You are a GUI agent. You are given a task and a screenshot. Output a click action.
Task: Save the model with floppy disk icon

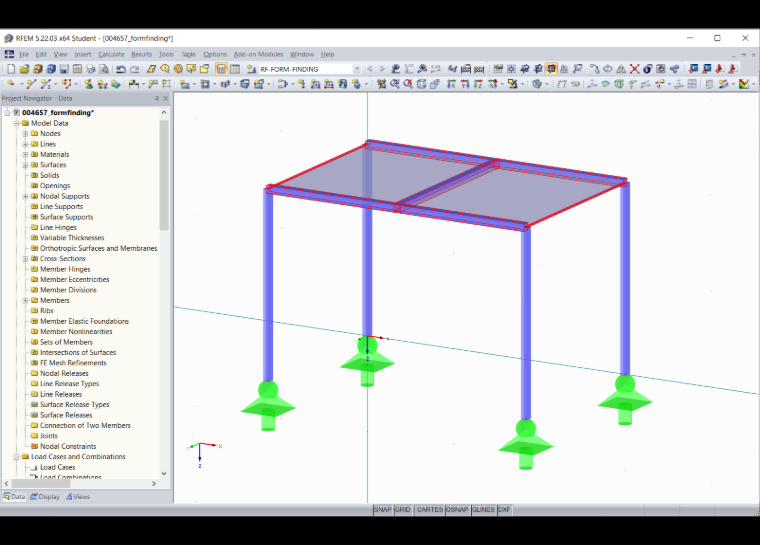click(64, 69)
